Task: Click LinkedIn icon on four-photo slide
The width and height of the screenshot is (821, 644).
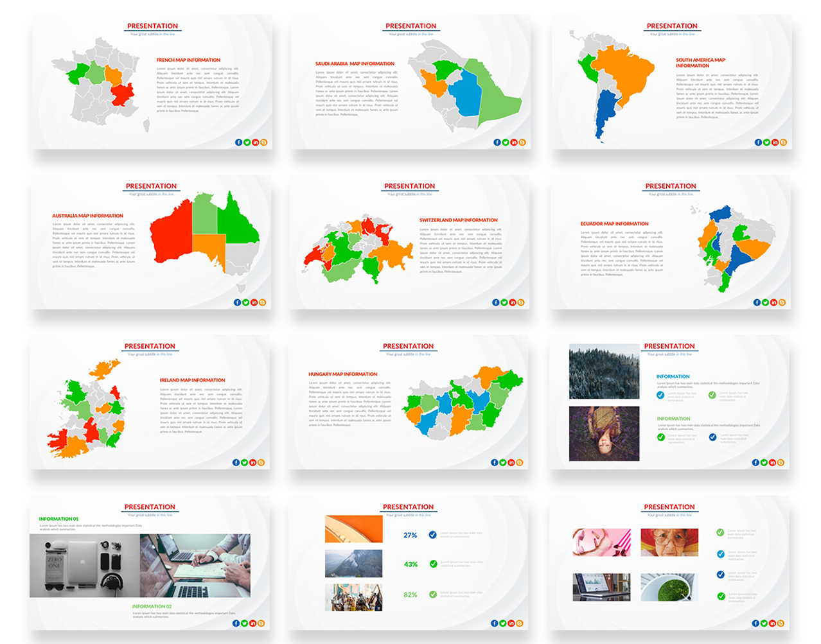Action: [772, 623]
